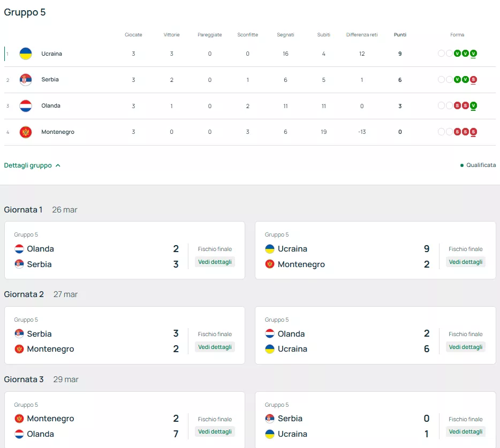View details for Ucraina vs Montenegro match
The height and width of the screenshot is (448, 500).
coord(466,262)
